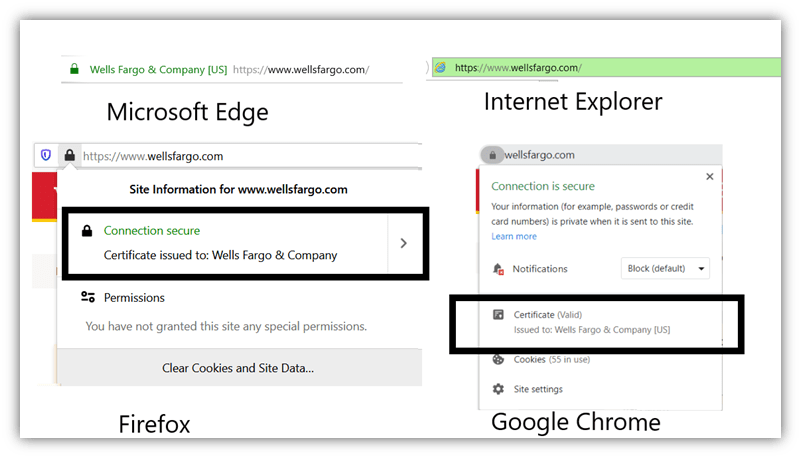The height and width of the screenshot is (458, 801).
Task: Click the green Connection secure text in Firefox
Action: [x=152, y=231]
